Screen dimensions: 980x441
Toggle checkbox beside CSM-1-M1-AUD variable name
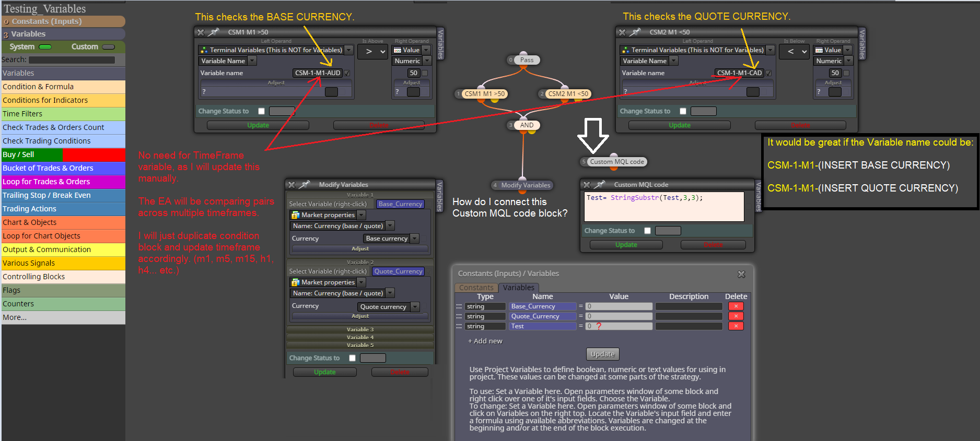[x=347, y=73]
